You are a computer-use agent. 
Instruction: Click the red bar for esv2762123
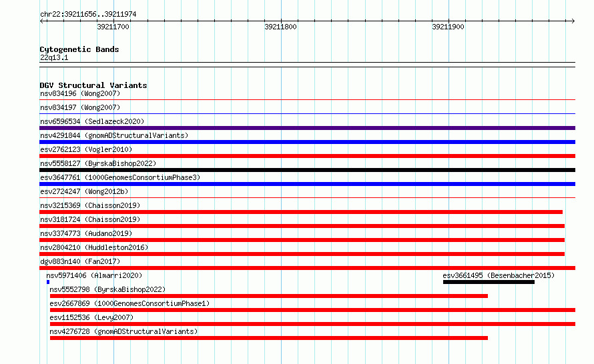point(307,156)
